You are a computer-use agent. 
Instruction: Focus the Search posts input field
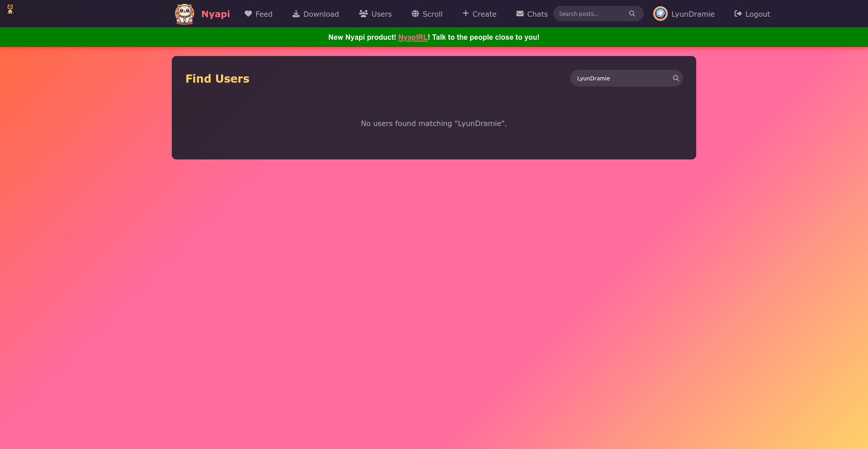(591, 14)
